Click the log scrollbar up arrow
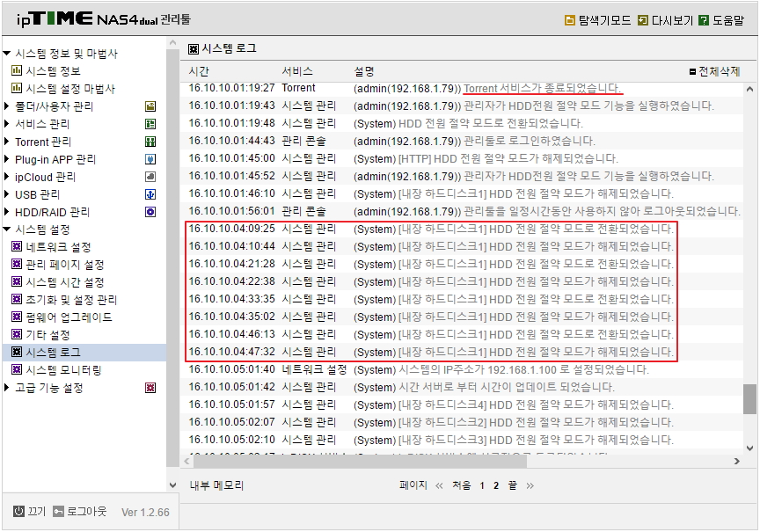 point(749,89)
